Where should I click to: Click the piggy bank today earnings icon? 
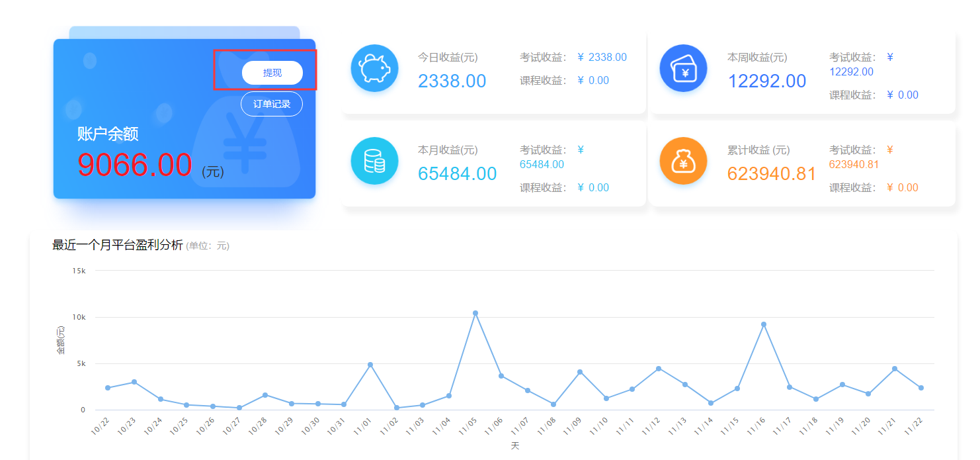tap(374, 68)
